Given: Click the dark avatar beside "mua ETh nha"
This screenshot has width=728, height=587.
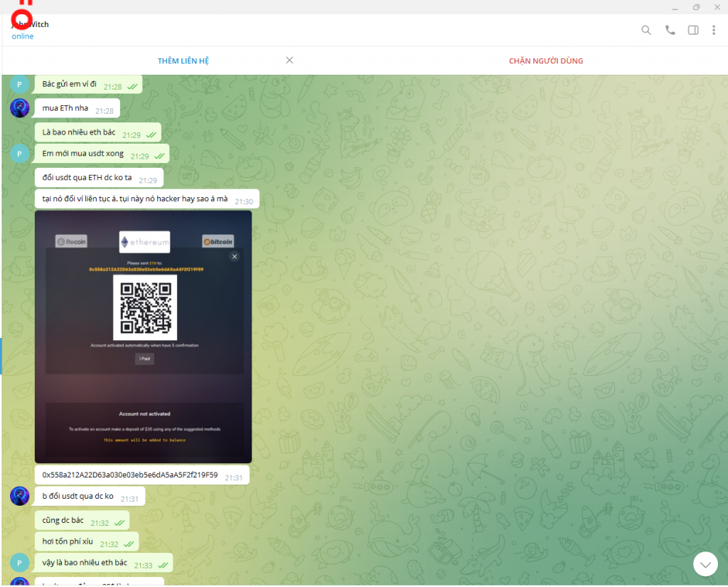Looking at the screenshot, I should tap(20, 108).
